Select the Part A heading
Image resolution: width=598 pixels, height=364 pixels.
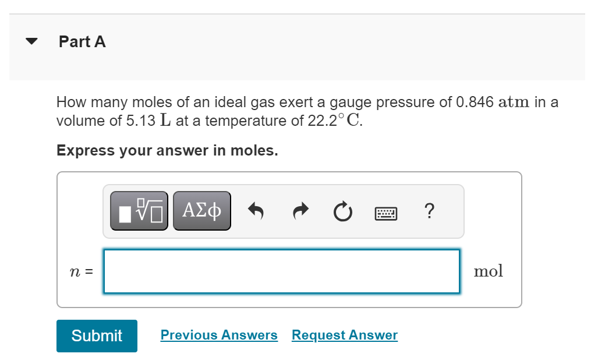82,41
